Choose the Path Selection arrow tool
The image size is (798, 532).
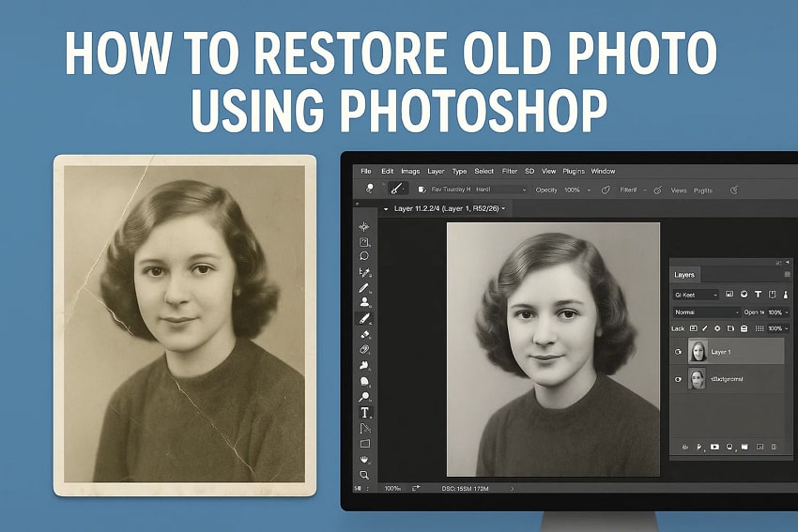[x=365, y=428]
